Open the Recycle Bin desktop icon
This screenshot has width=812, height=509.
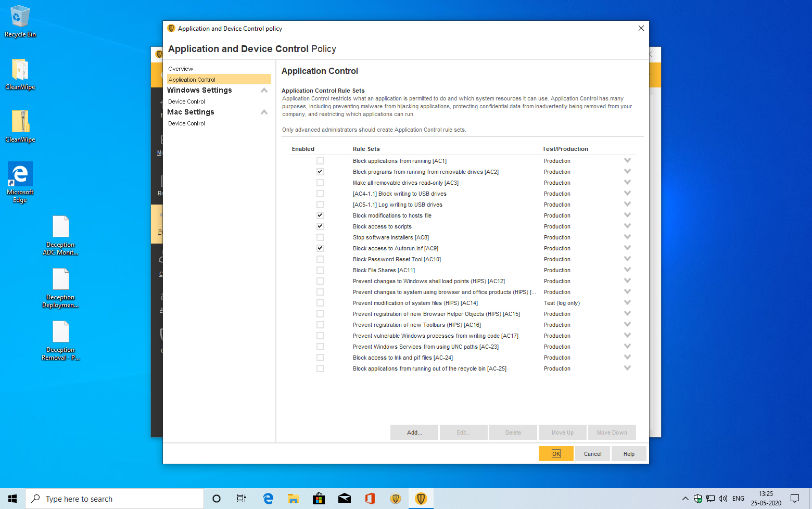point(20,22)
